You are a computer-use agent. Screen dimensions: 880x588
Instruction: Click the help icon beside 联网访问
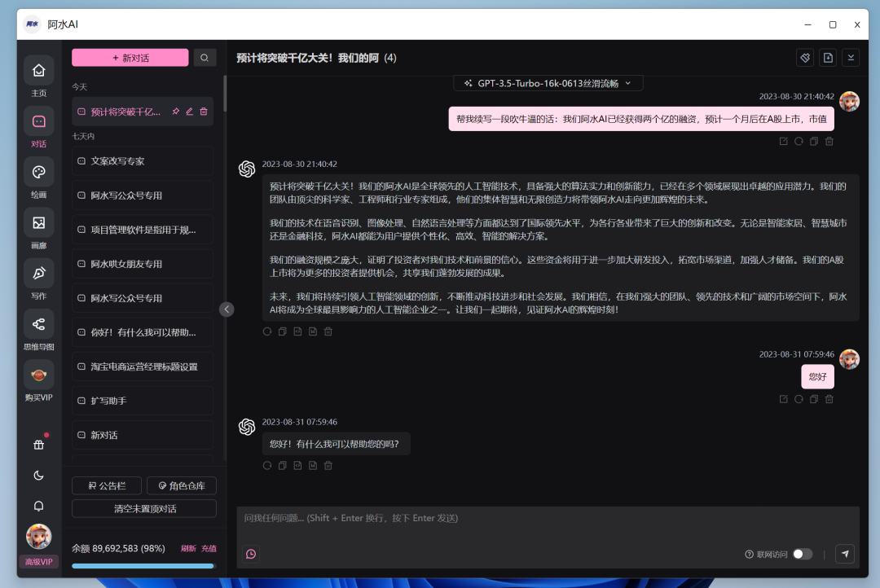[x=750, y=555]
